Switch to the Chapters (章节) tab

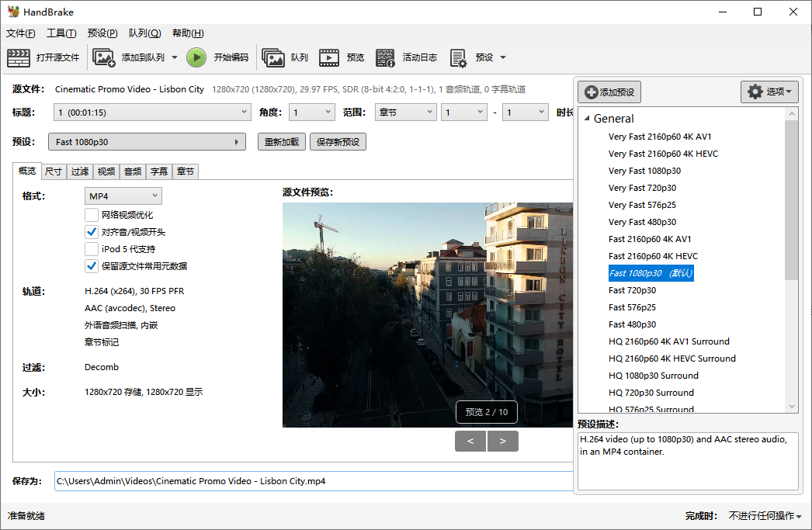(186, 171)
